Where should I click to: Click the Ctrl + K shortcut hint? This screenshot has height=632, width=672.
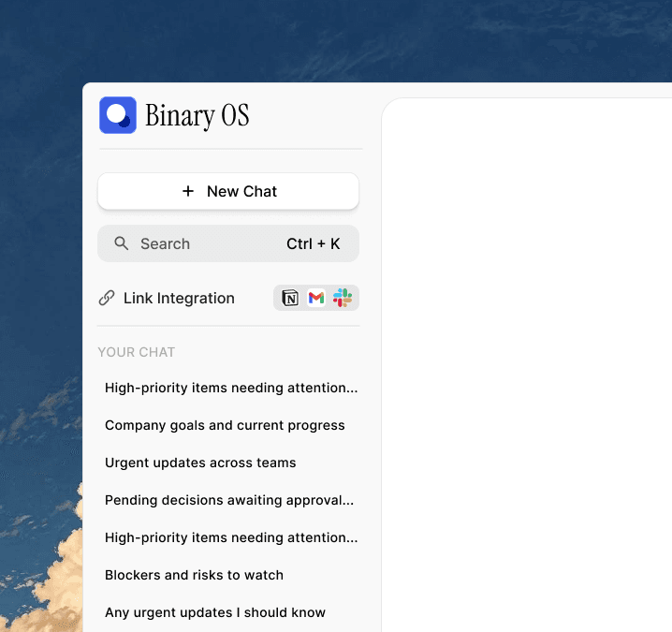pos(314,243)
